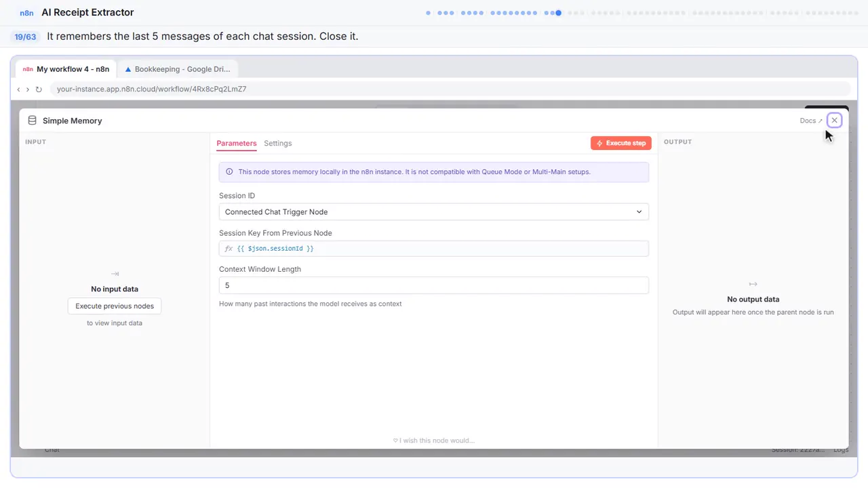The image size is (868, 488).
Task: Click the 'No input data' text
Action: click(x=115, y=289)
